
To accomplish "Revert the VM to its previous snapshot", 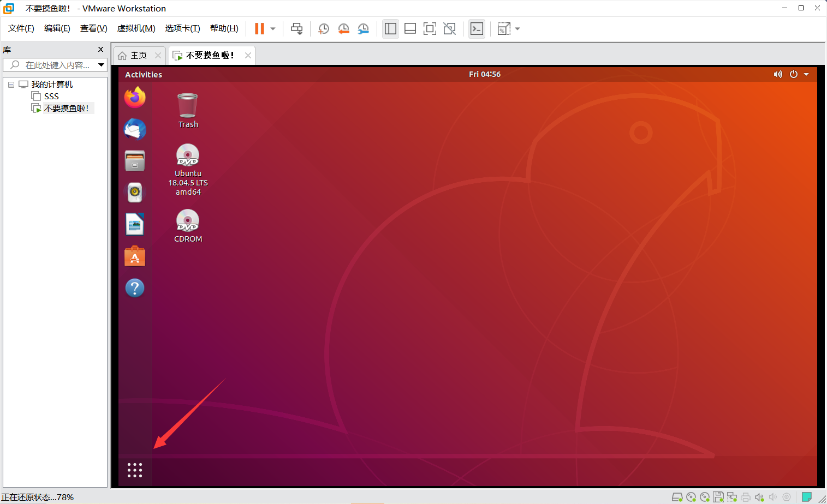I will click(x=343, y=28).
